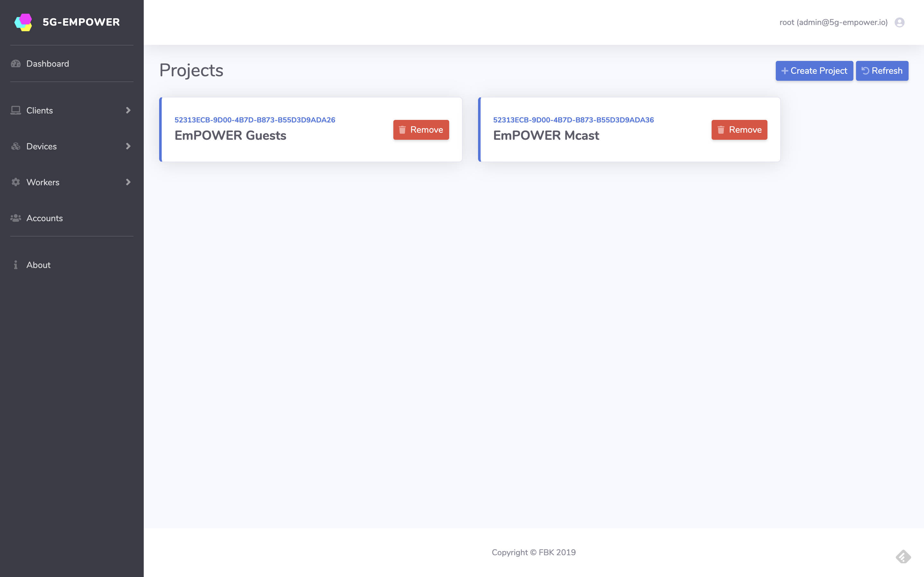Image resolution: width=924 pixels, height=577 pixels.
Task: Open EmPOWER Mcast project ID link
Action: coord(573,120)
